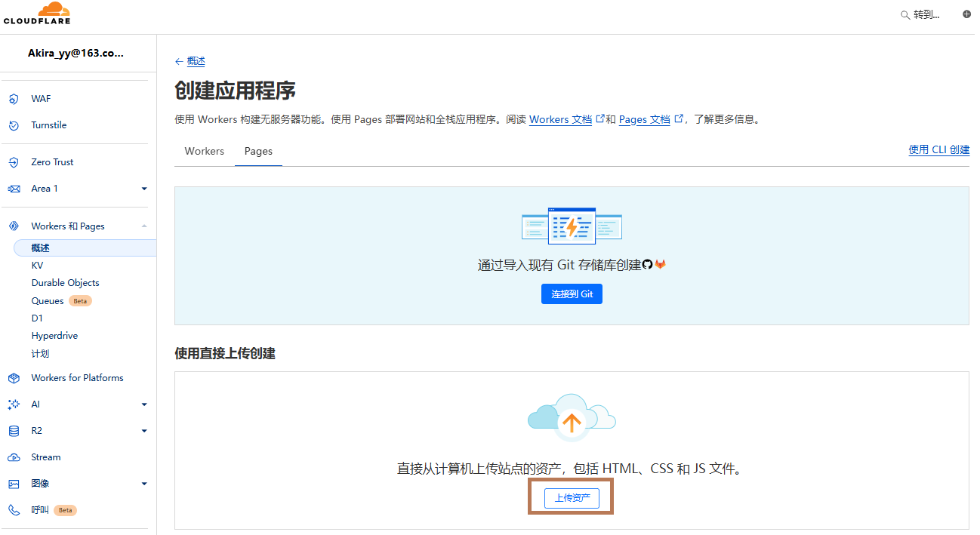Expand the Area 1 dropdown arrow
980x535 pixels.
(144, 189)
